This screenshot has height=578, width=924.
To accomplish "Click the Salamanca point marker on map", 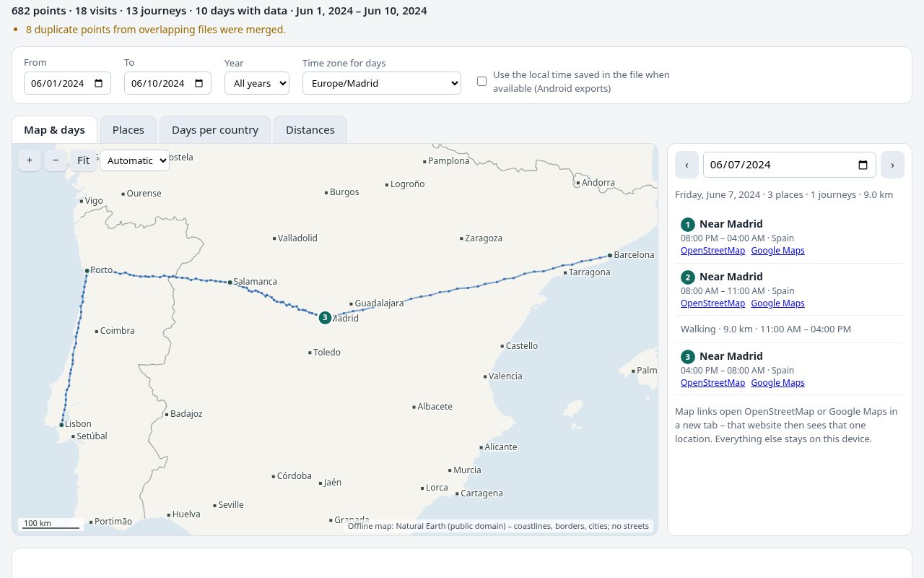I will pyautogui.click(x=230, y=282).
